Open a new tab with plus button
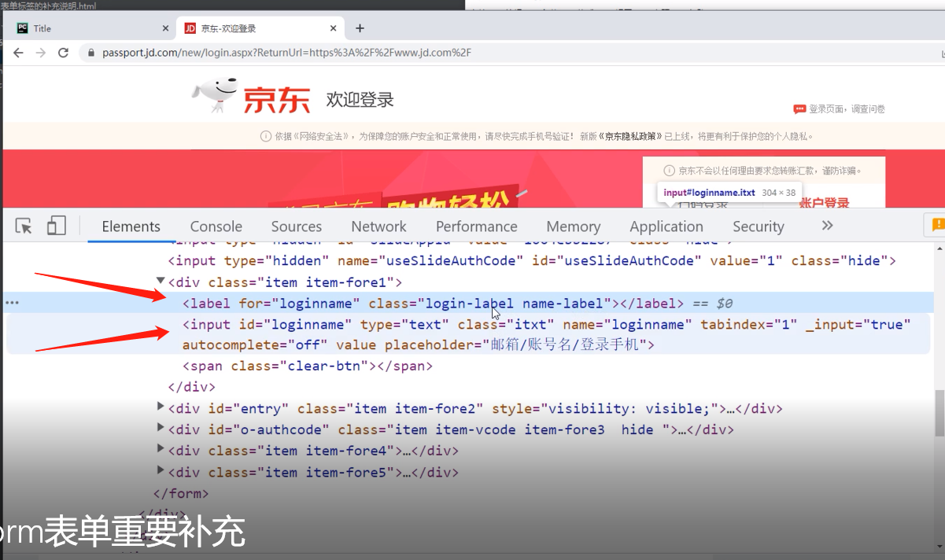Image resolution: width=945 pixels, height=560 pixels. [x=360, y=28]
